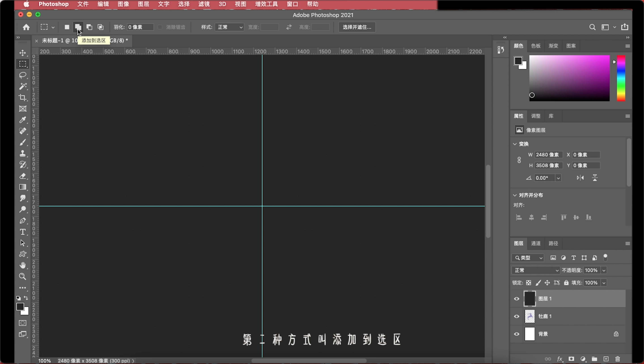Screen dimensions: 644x364
Task: Select the Lasso tool
Action: (23, 75)
